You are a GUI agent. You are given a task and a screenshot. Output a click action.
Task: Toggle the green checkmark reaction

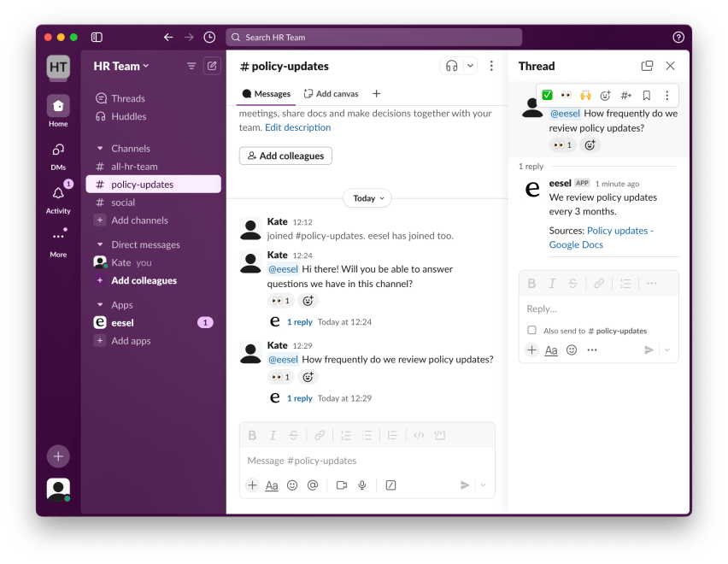(547, 96)
